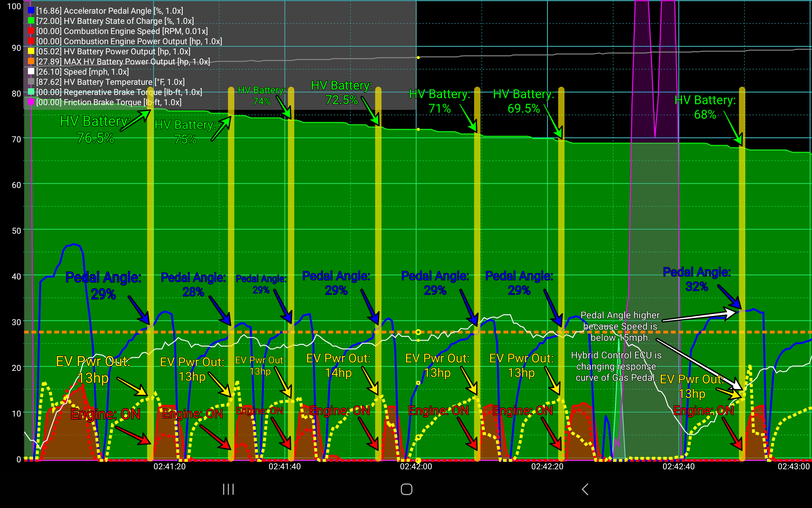Select the Speed [mph] legend entry
Viewport: 812px width, 508px height.
(79, 71)
